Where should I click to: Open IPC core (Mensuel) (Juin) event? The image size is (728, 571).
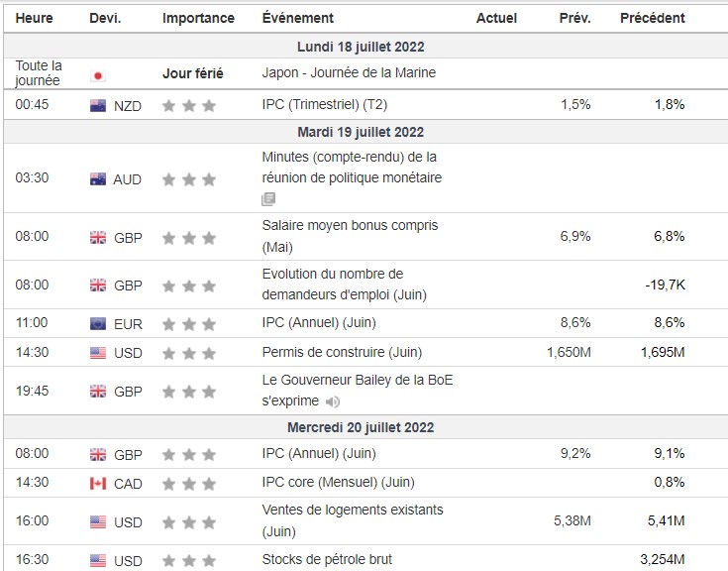(338, 482)
